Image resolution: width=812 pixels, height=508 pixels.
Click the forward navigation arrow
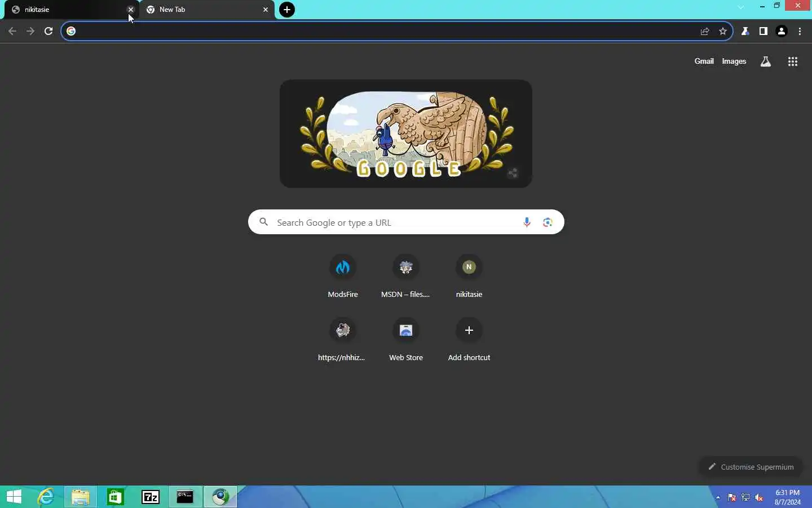click(x=30, y=31)
